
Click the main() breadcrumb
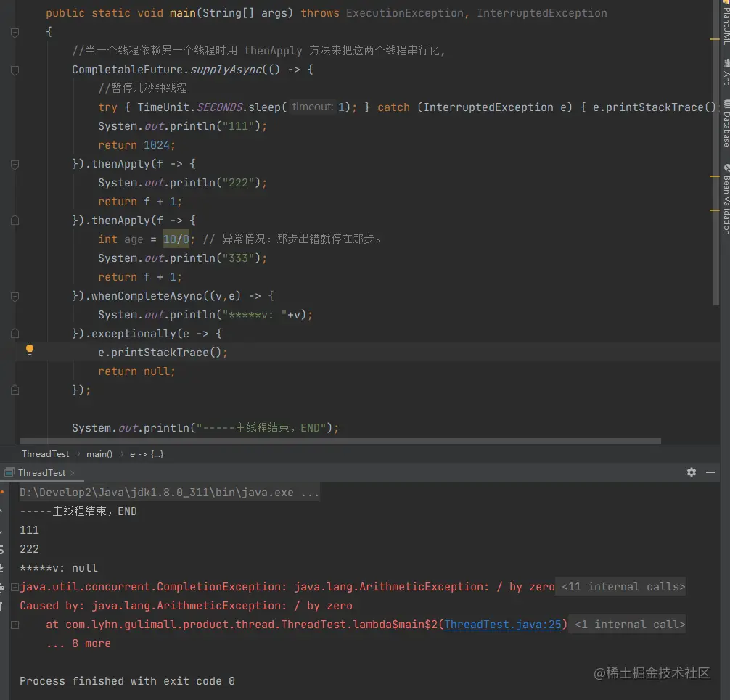99,454
